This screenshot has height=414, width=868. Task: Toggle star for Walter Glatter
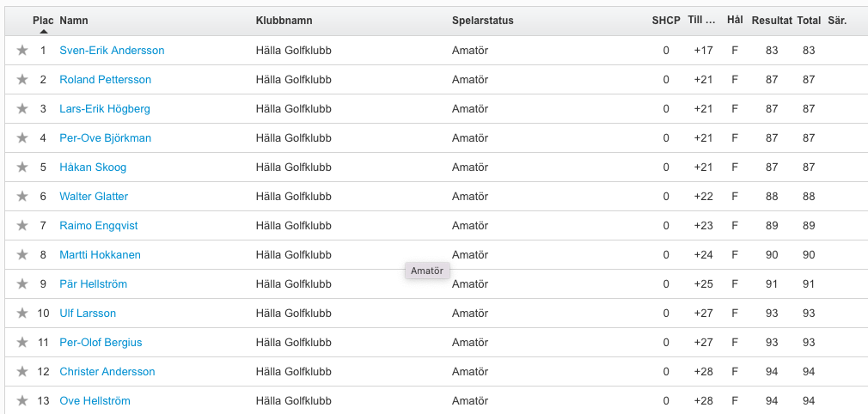point(22,197)
